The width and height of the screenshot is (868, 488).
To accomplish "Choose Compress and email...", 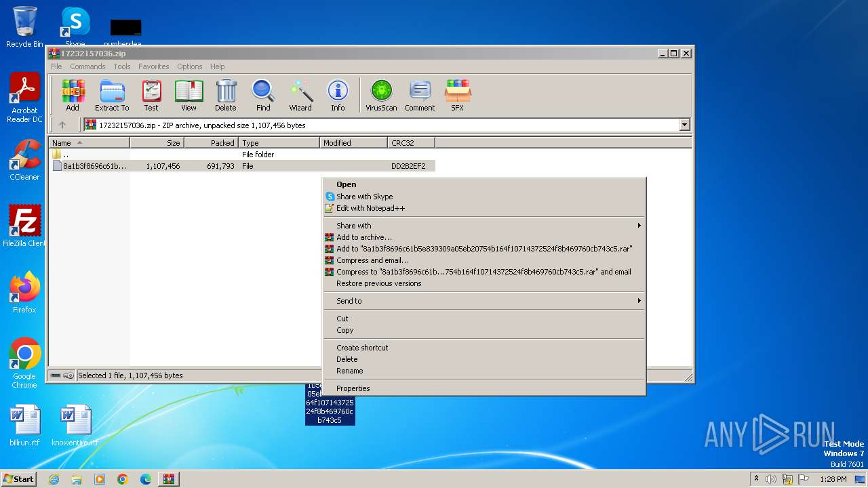I will point(484,260).
